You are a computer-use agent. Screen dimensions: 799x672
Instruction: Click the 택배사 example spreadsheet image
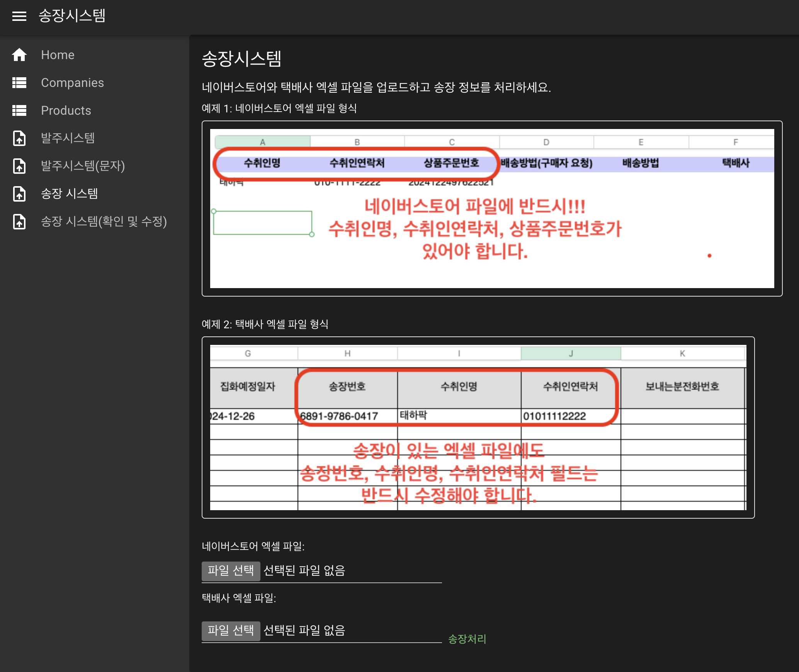click(478, 428)
